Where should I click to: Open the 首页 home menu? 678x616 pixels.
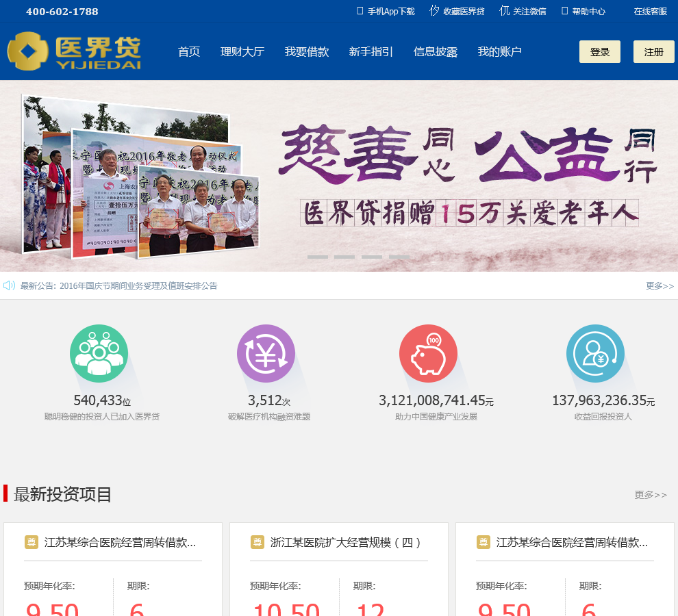189,52
